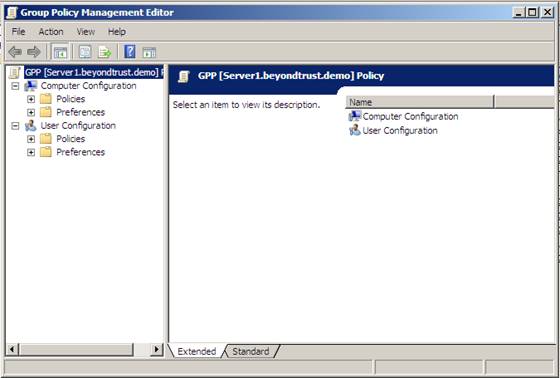The height and width of the screenshot is (378, 560).
Task: Expand Policies under User Configuration
Action: pyautogui.click(x=31, y=139)
